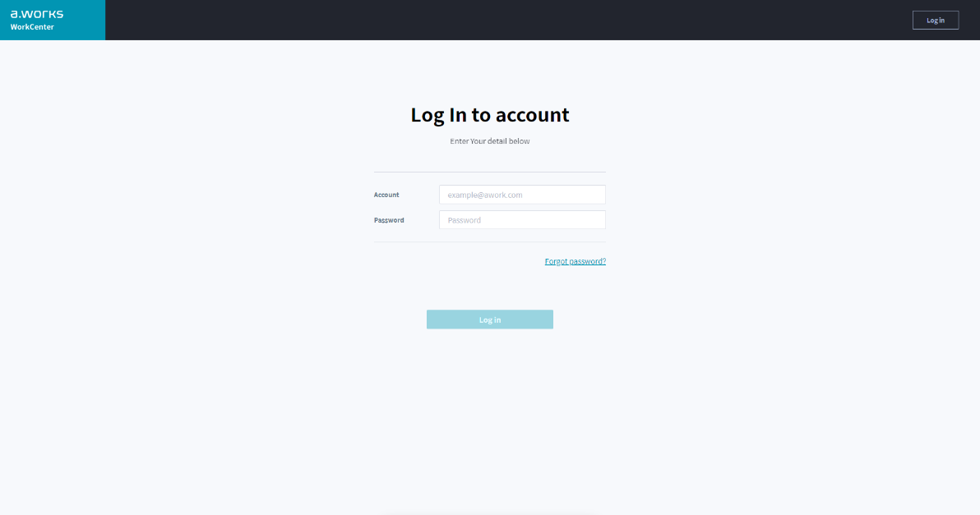
Task: Click the divider line below Password field
Action: click(x=489, y=241)
